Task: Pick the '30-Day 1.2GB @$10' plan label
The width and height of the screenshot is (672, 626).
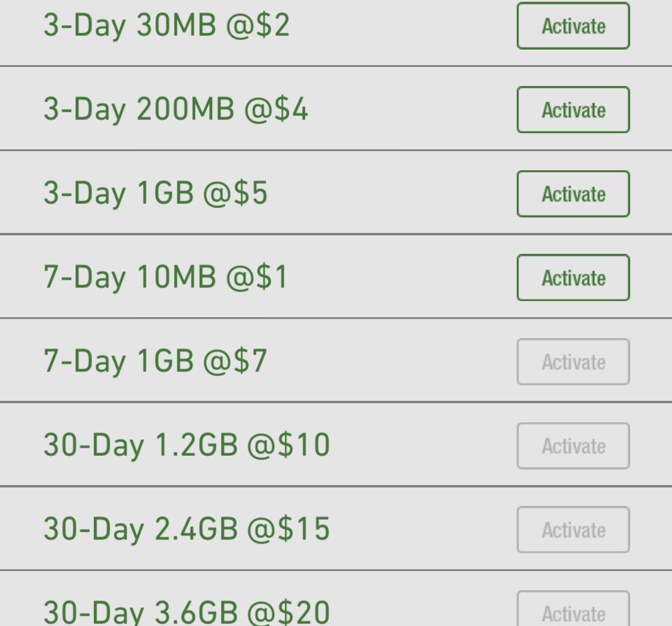Action: (x=186, y=446)
